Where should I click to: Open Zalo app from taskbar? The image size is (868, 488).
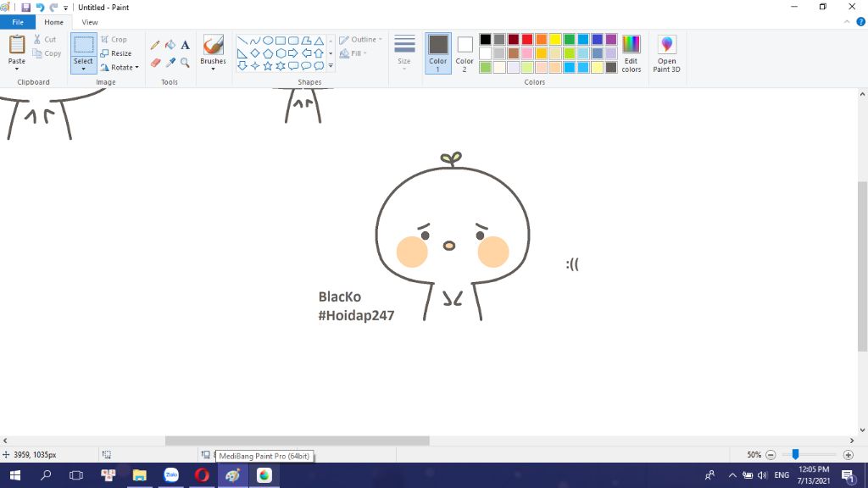(x=171, y=475)
